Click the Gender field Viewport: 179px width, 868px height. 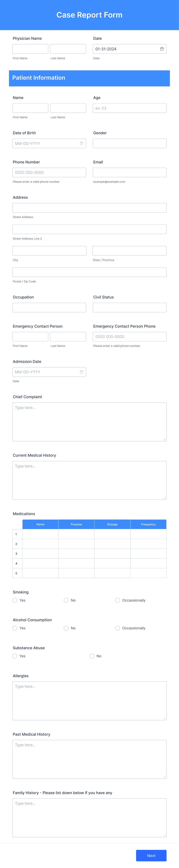[130, 144]
